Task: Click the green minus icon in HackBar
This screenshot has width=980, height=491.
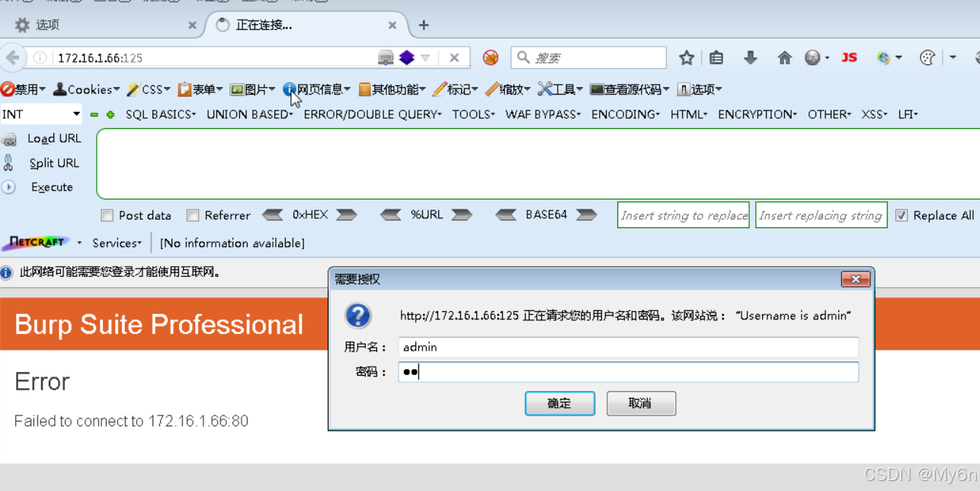Action: (94, 115)
